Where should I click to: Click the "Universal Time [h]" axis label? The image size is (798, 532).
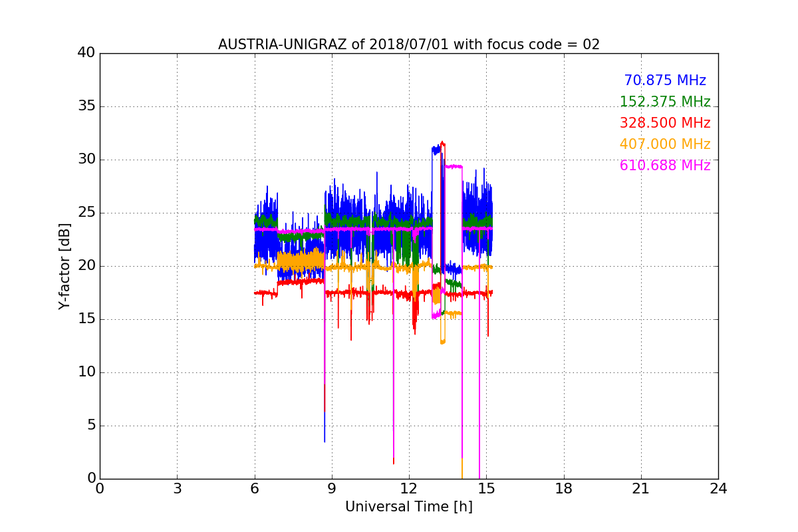[x=409, y=507]
